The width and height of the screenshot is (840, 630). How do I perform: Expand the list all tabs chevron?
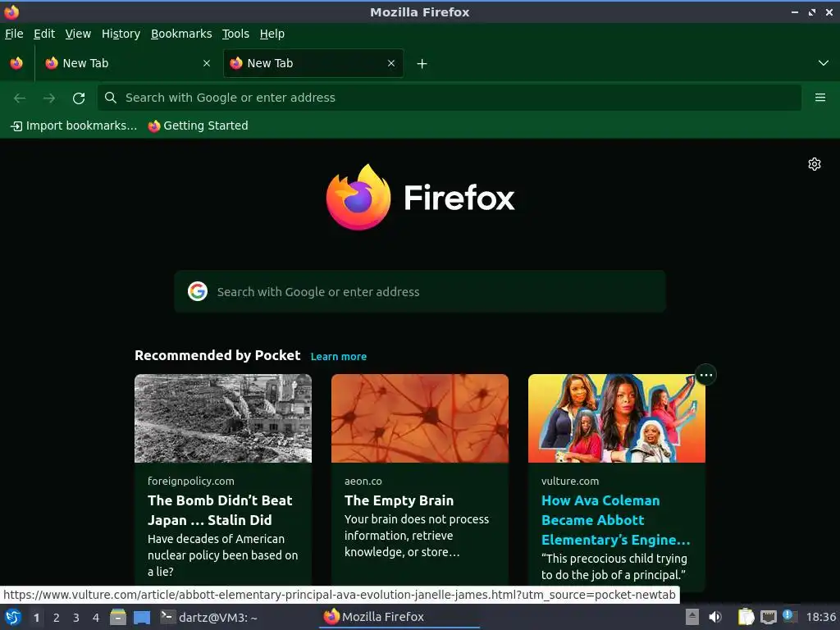(x=824, y=63)
